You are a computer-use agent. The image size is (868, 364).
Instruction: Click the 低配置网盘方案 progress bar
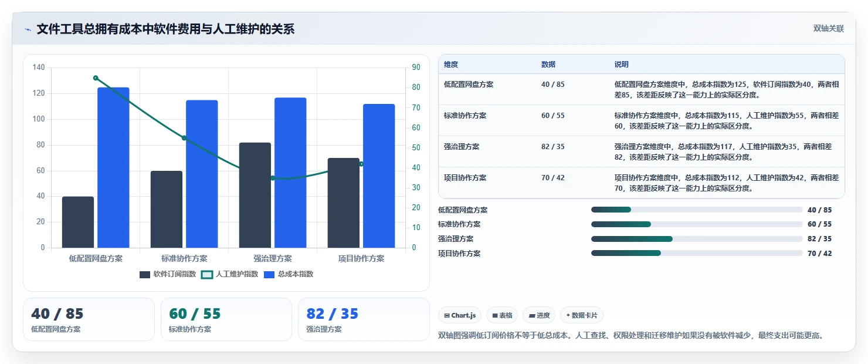(x=697, y=210)
